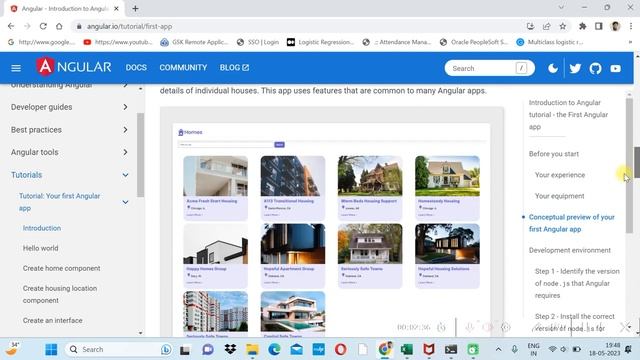640x360 pixels.
Task: Click browser forward arrow
Action: point(27,26)
